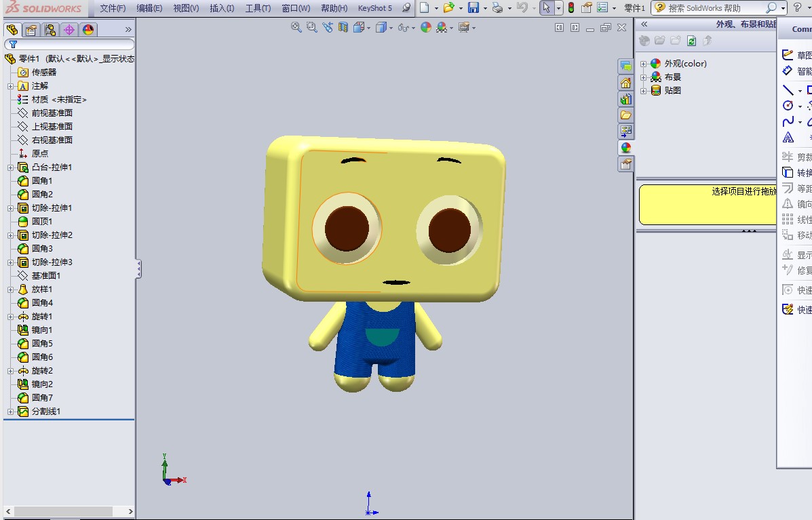The width and height of the screenshot is (812, 520).
Task: Open the SolidWorks Forum tab in task pane
Action: 625,66
